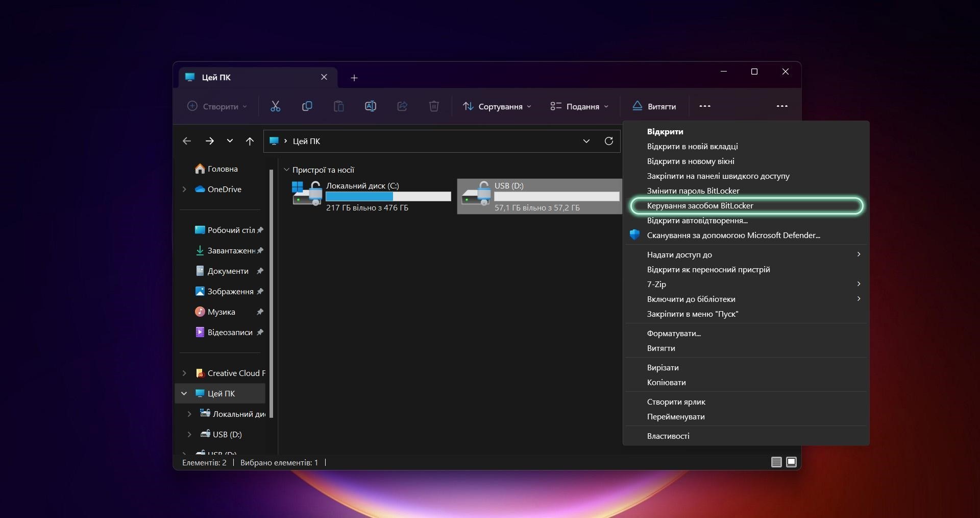Viewport: 980px width, 518px height.
Task: Switch to details view icon in status bar
Action: coord(776,462)
